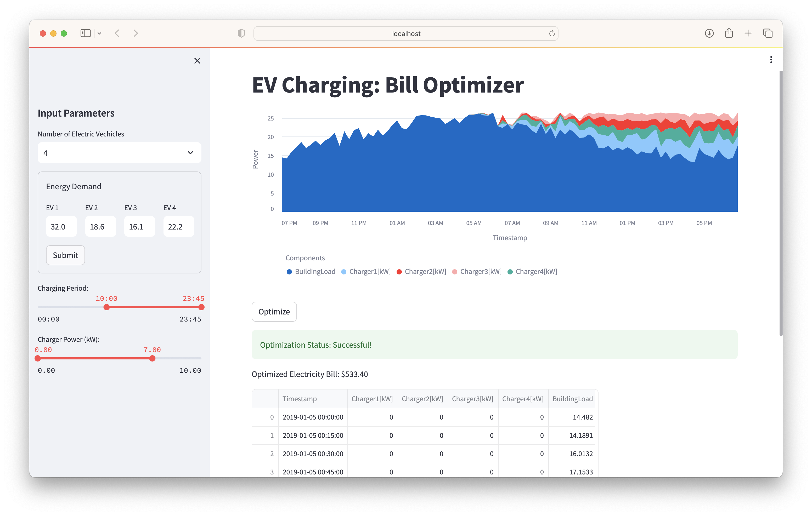812x516 pixels.
Task: Click Charger Power slider handle at 7.00
Action: 153,358
